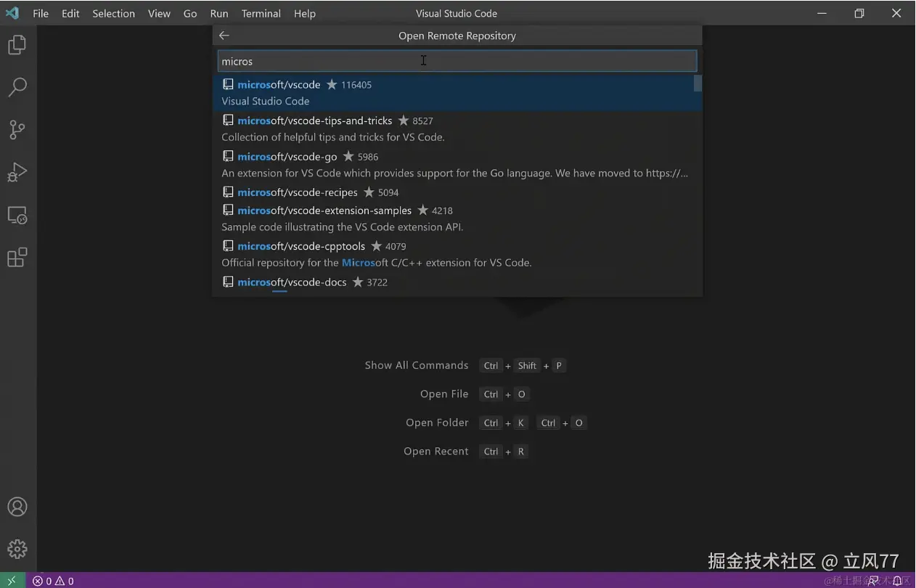Image resolution: width=916 pixels, height=588 pixels.
Task: Open the Accounts menu icon
Action: coord(17,507)
